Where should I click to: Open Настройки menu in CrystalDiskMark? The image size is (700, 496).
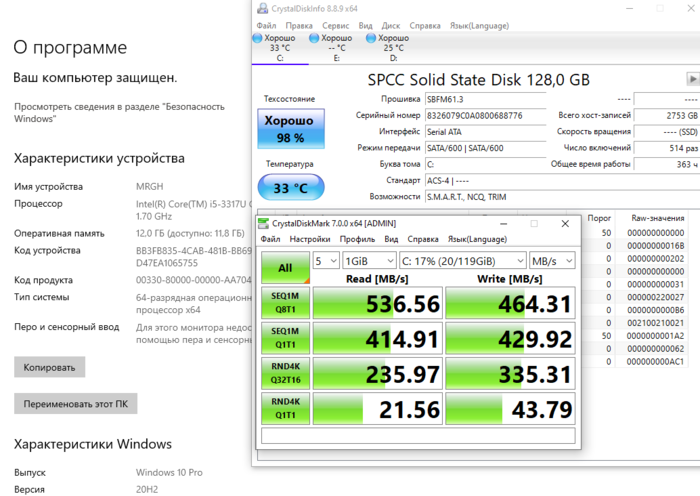[x=310, y=239]
